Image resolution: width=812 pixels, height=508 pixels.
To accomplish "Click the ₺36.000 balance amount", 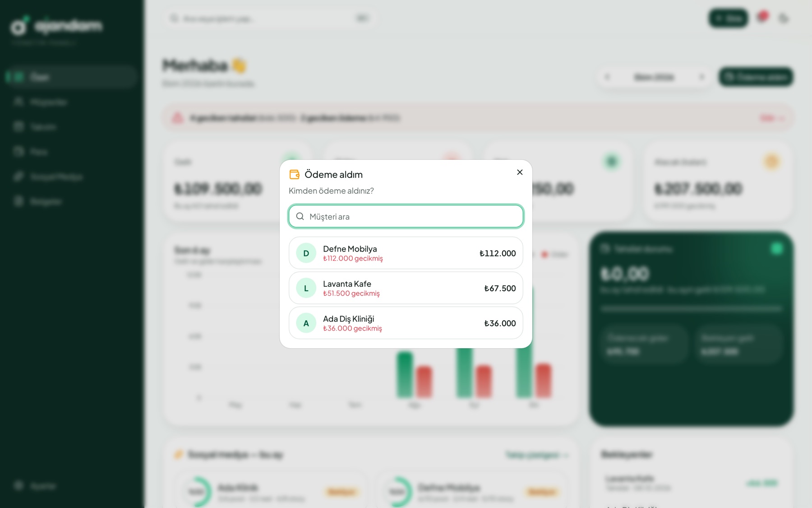I will tap(500, 323).
